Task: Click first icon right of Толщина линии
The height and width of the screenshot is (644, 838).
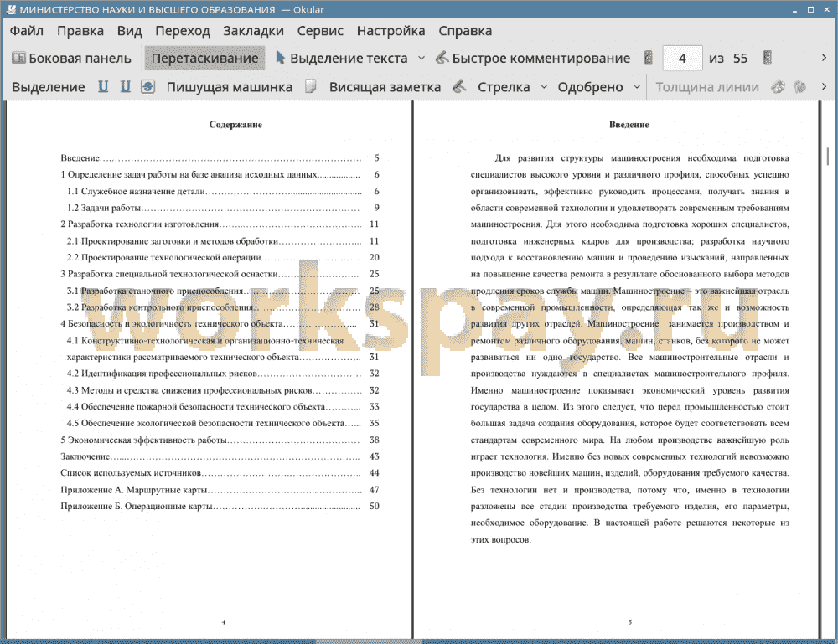Action: click(779, 86)
